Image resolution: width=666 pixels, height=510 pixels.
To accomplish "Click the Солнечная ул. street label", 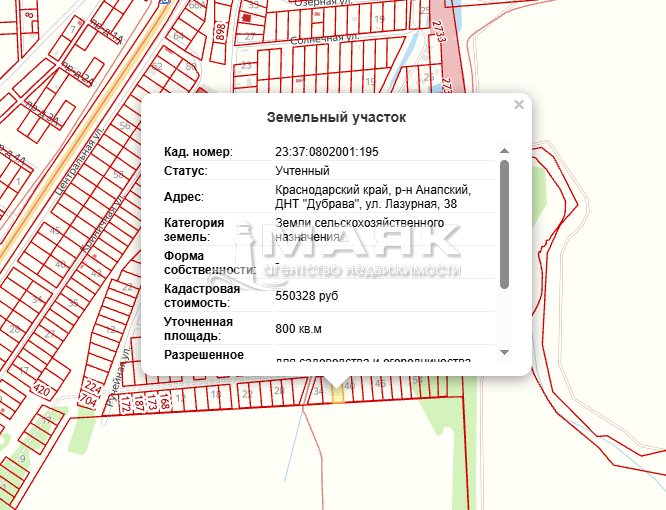I will (x=324, y=39).
